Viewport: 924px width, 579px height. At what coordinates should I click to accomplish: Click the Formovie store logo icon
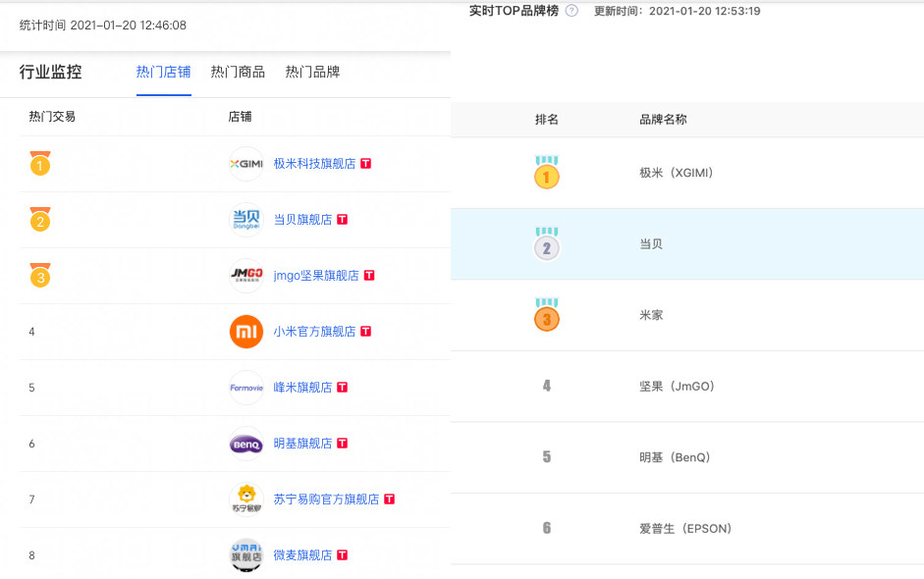[245, 388]
